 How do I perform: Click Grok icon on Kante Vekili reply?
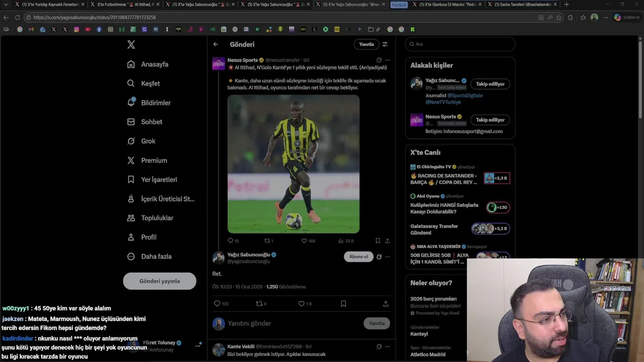379,346
